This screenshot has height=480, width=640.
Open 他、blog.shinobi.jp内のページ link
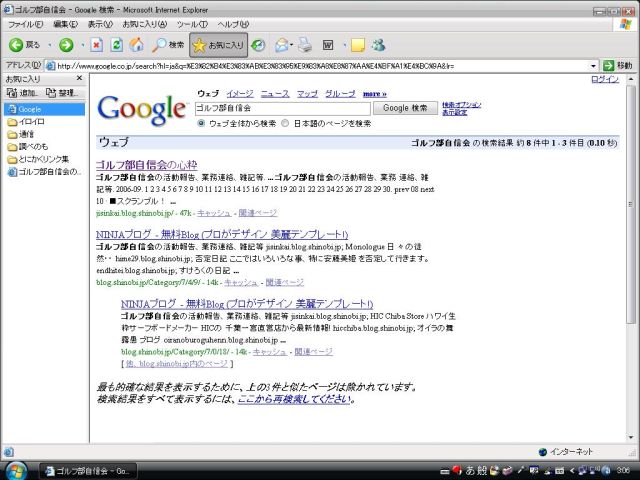coord(177,363)
